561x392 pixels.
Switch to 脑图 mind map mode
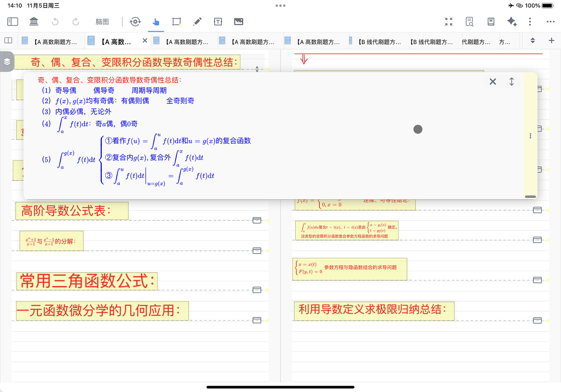point(102,22)
